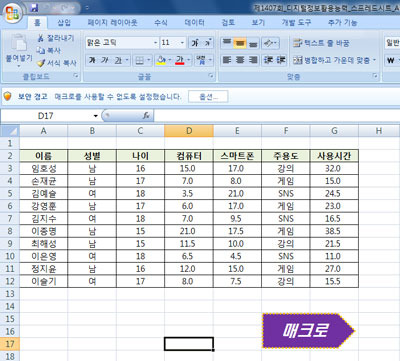Copy selection with 복사

coord(49,50)
